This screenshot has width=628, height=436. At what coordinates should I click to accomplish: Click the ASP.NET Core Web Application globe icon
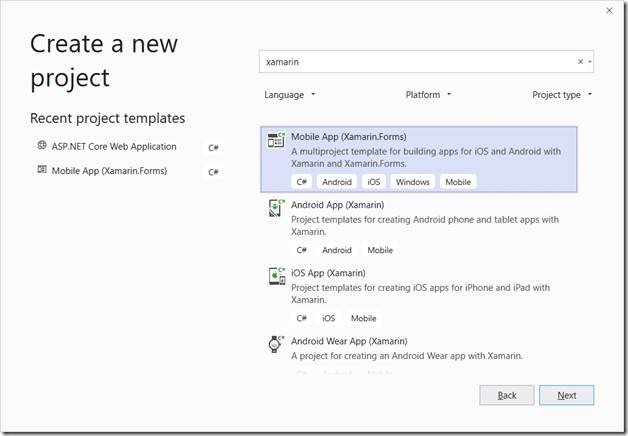tap(42, 146)
